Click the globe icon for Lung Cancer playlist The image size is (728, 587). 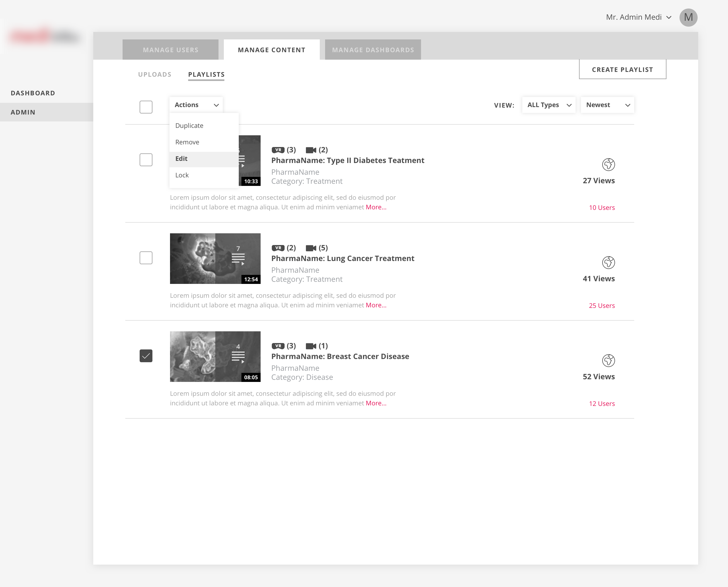(608, 263)
